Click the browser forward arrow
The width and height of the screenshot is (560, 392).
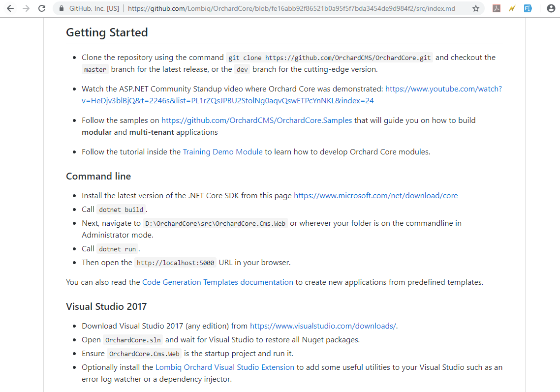[x=26, y=8]
